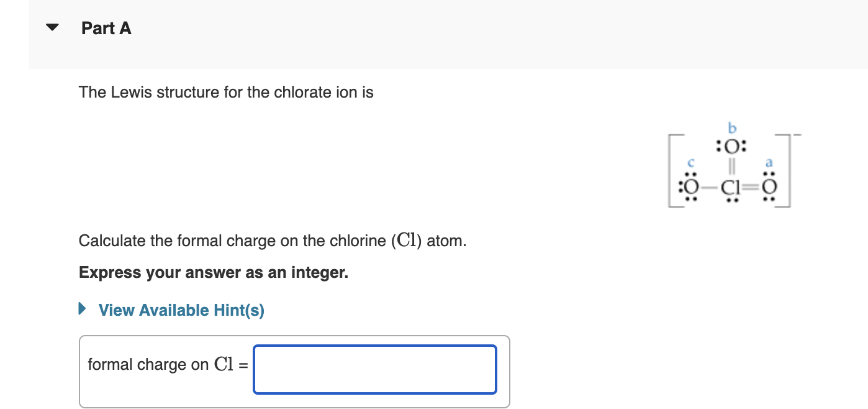
Task: Click the double-bonded oxygen atom a
Action: 769,186
